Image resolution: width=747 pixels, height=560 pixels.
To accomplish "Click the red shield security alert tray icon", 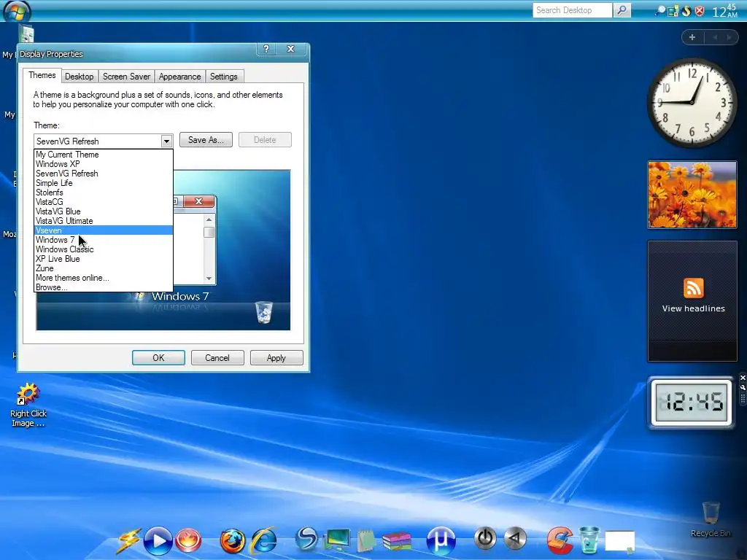I will point(700,10).
